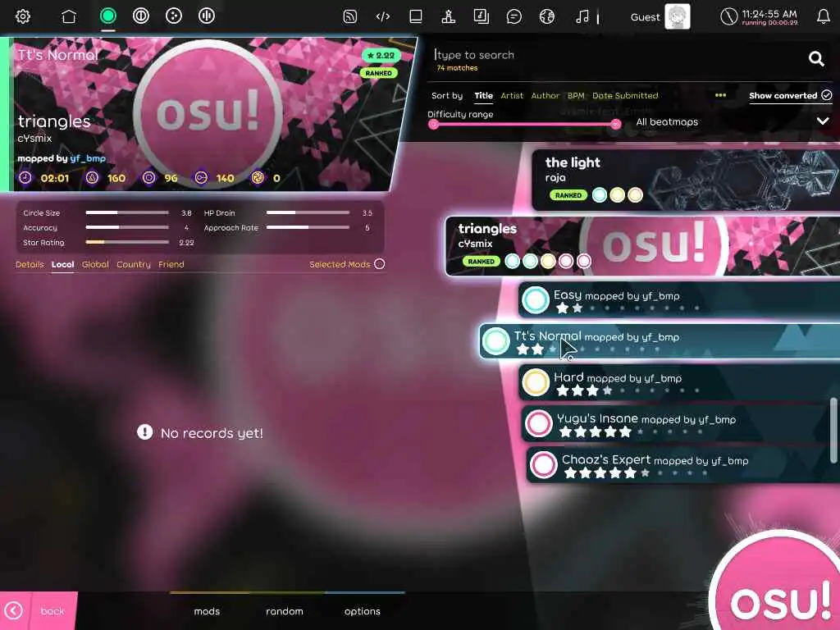Open the globe social overlay icon

click(547, 16)
